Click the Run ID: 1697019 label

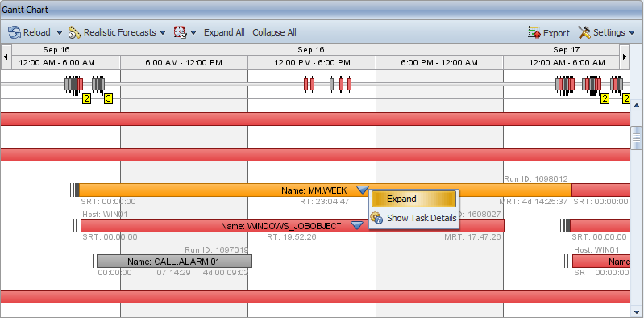[x=217, y=249]
